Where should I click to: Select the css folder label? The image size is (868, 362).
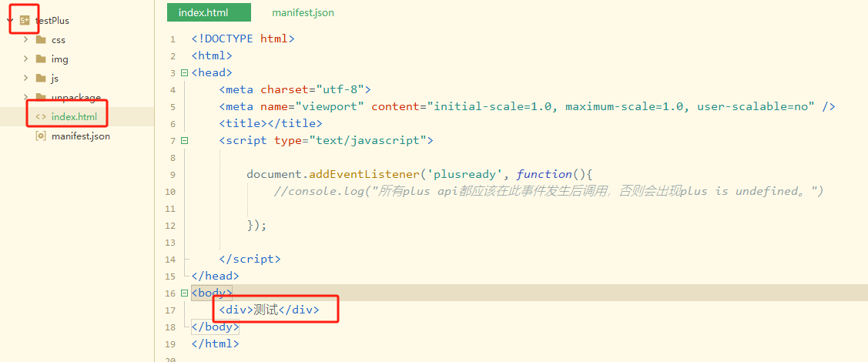pos(58,40)
